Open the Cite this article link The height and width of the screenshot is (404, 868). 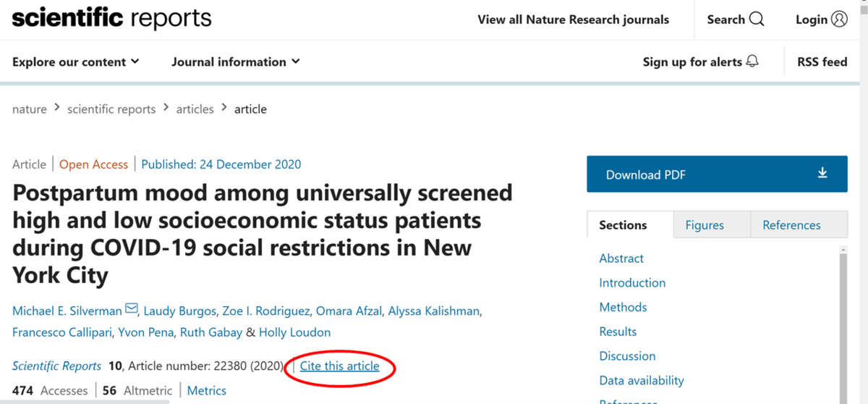pyautogui.click(x=339, y=366)
